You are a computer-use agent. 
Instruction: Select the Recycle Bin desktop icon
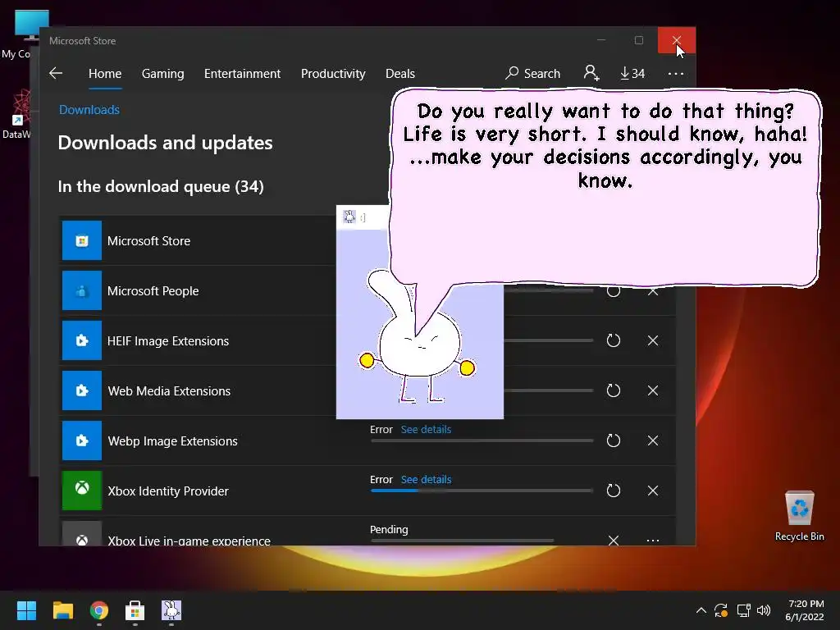799,516
